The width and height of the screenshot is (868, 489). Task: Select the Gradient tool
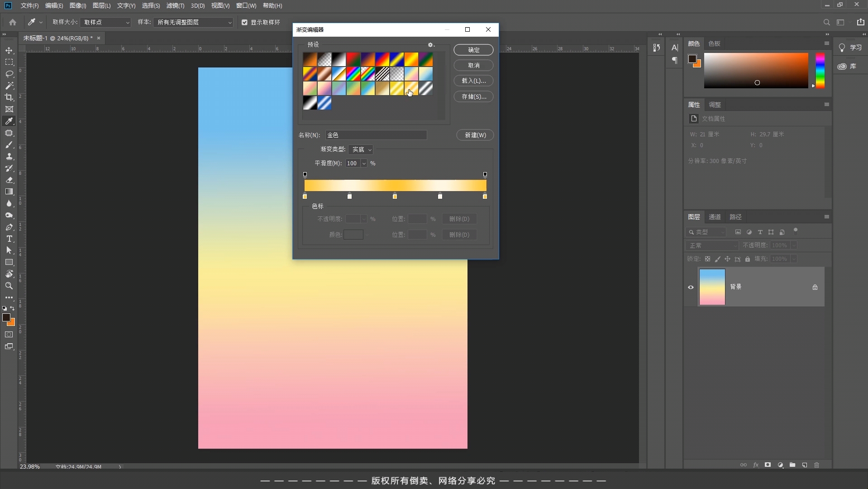9,192
